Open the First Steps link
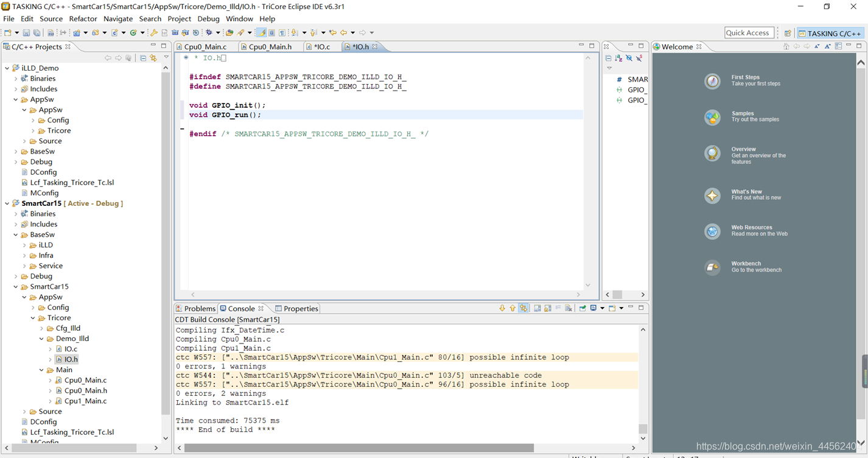Image resolution: width=868 pixels, height=458 pixels. point(745,77)
